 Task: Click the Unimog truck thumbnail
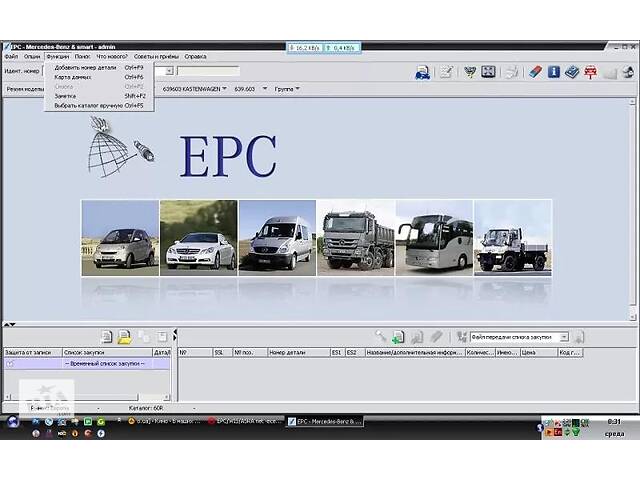pos(513,238)
